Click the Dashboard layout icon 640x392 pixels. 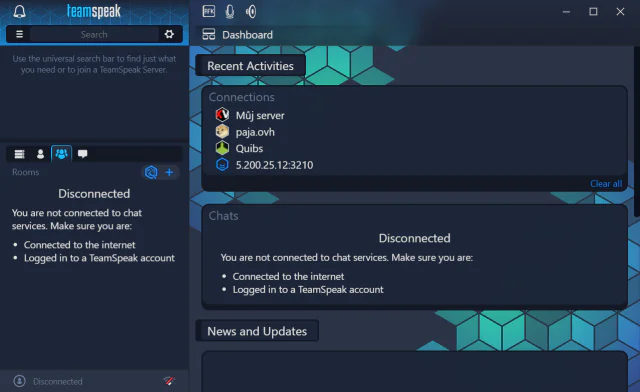coord(209,34)
